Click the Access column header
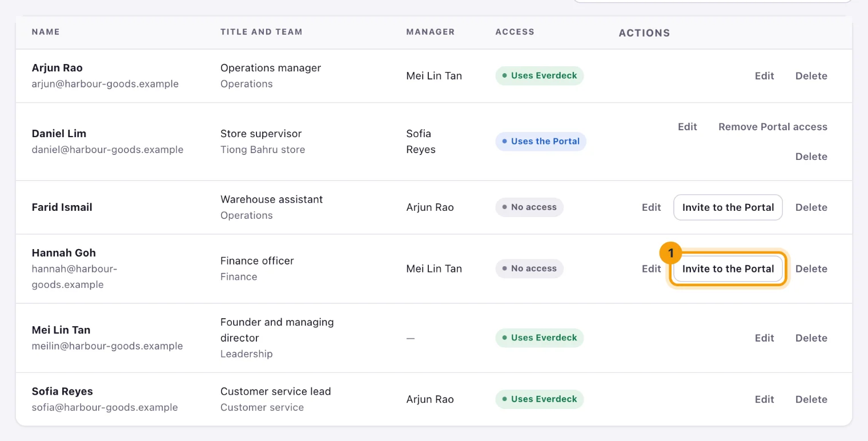The height and width of the screenshot is (441, 868). coord(515,32)
